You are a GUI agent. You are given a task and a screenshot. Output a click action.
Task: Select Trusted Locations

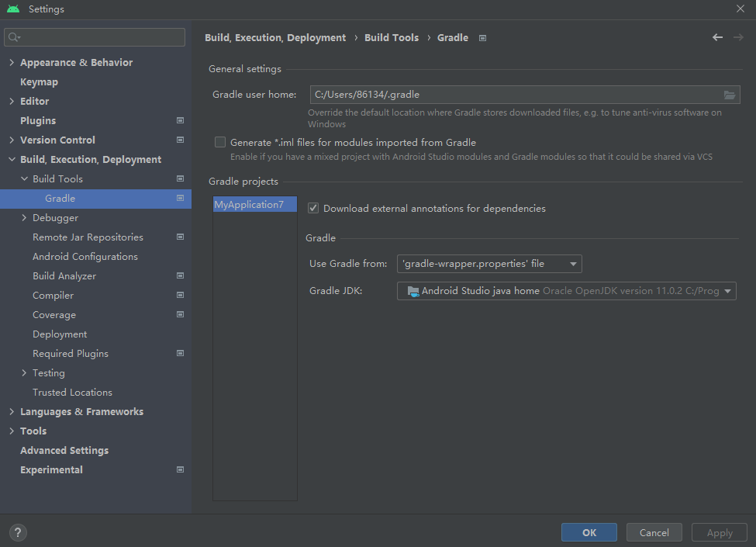(x=72, y=392)
